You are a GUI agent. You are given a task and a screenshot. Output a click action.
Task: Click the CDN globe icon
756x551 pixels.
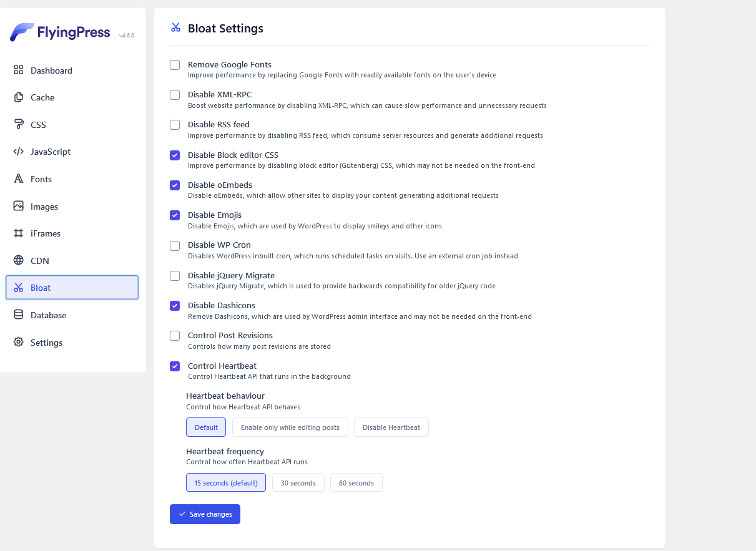(19, 260)
